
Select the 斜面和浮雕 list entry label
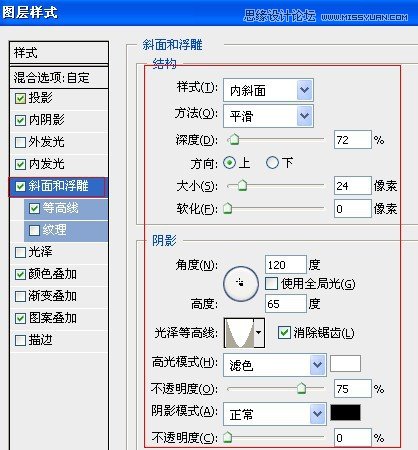click(x=58, y=186)
